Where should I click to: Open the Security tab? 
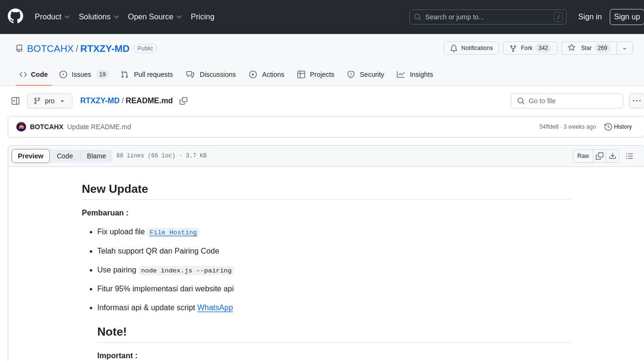[366, 74]
